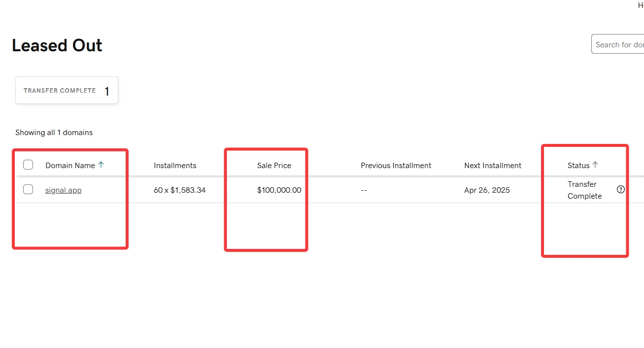
Task: Click the green sort arrow by Domain Name
Action: (x=101, y=165)
